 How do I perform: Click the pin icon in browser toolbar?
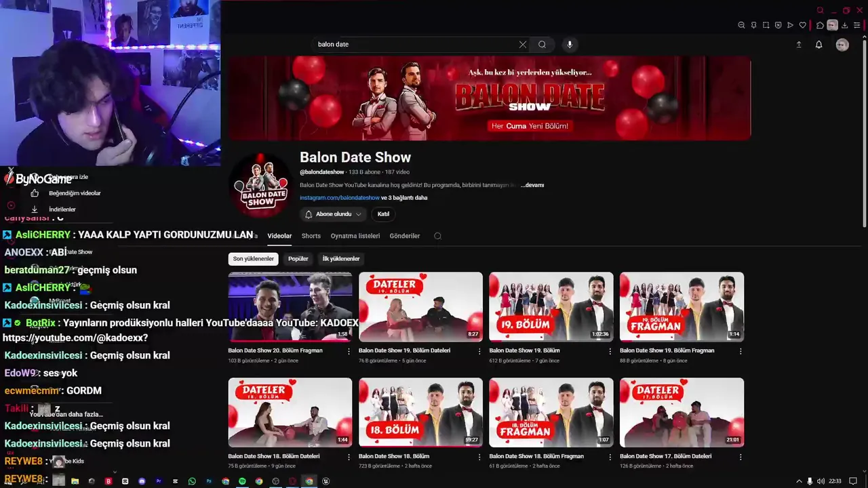(x=753, y=25)
